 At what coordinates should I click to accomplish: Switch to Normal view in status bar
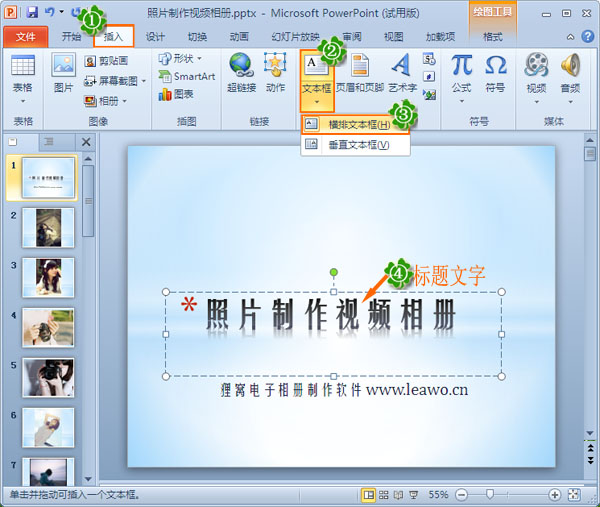tap(368, 495)
